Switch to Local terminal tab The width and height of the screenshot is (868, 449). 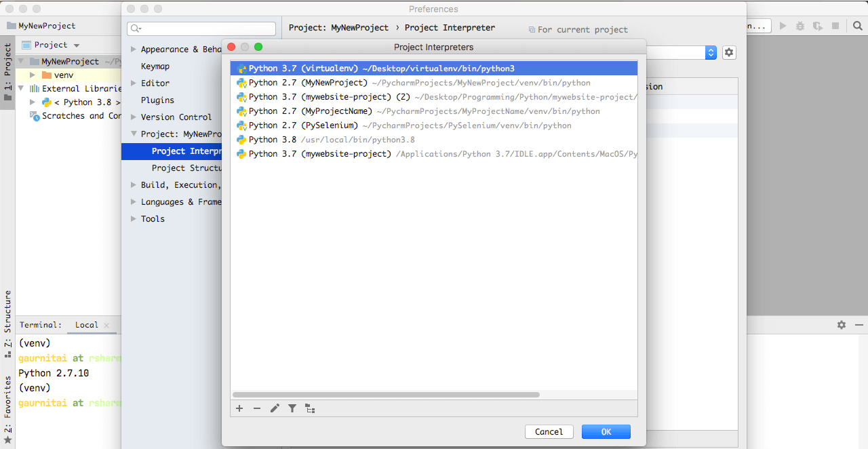86,325
